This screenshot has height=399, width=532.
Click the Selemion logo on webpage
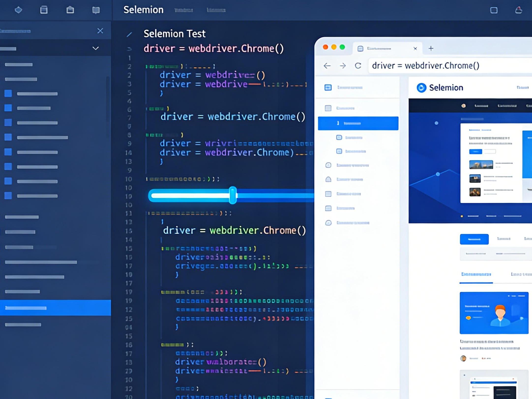coord(421,88)
